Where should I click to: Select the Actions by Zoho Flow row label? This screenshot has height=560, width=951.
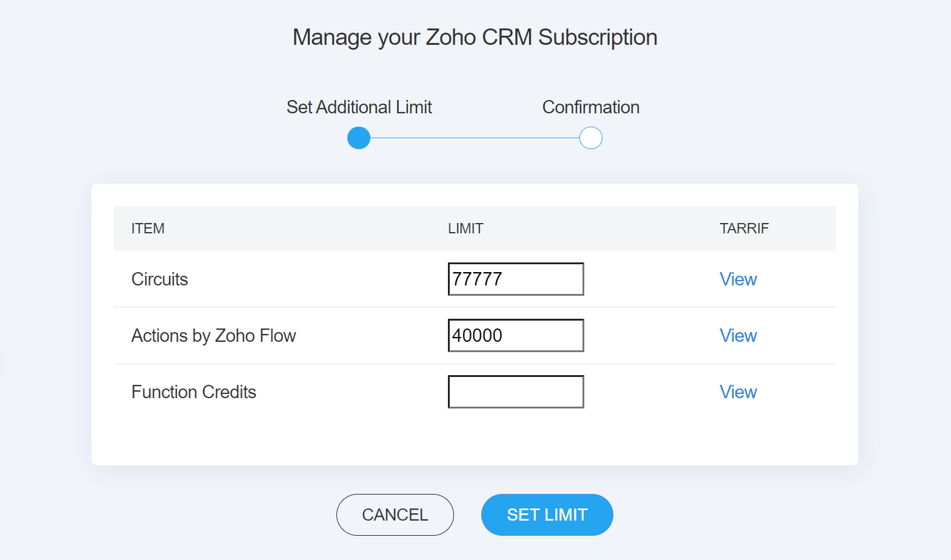213,336
